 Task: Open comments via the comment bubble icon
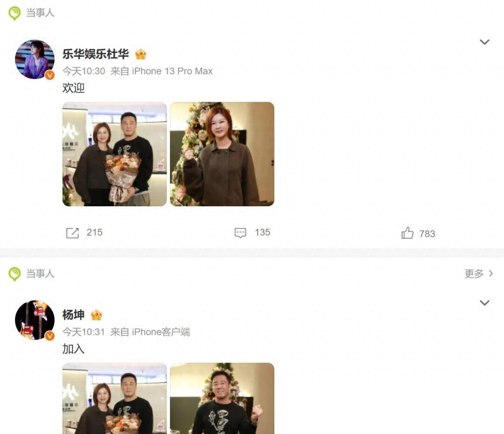[240, 233]
